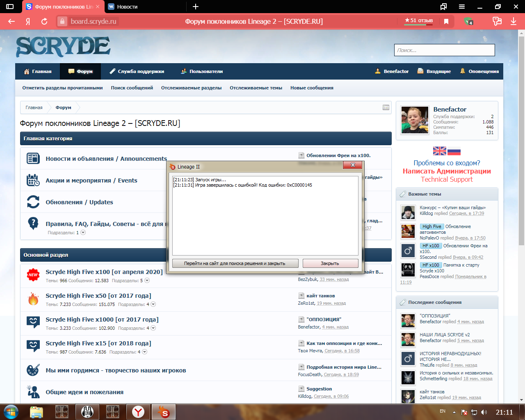Click the forum search input field

[x=444, y=50]
